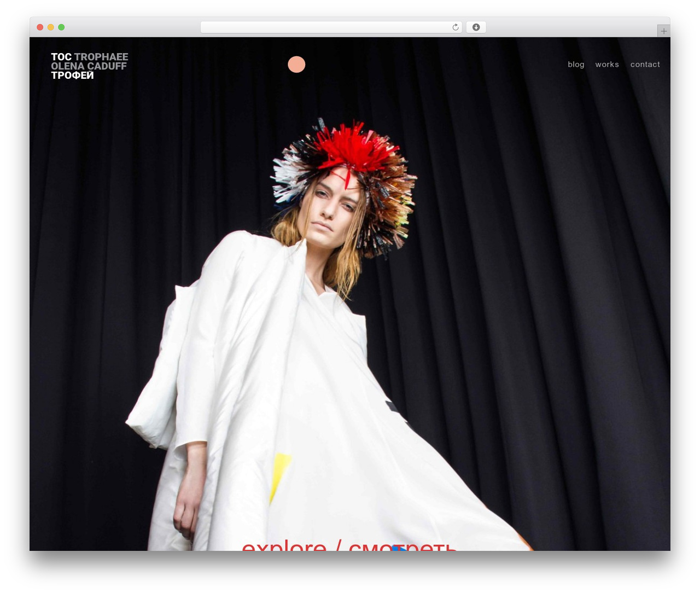Click the model hero photo

pyautogui.click(x=350, y=294)
